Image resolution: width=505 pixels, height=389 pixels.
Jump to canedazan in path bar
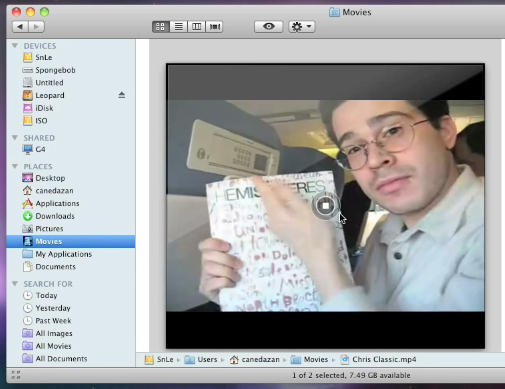click(x=255, y=360)
